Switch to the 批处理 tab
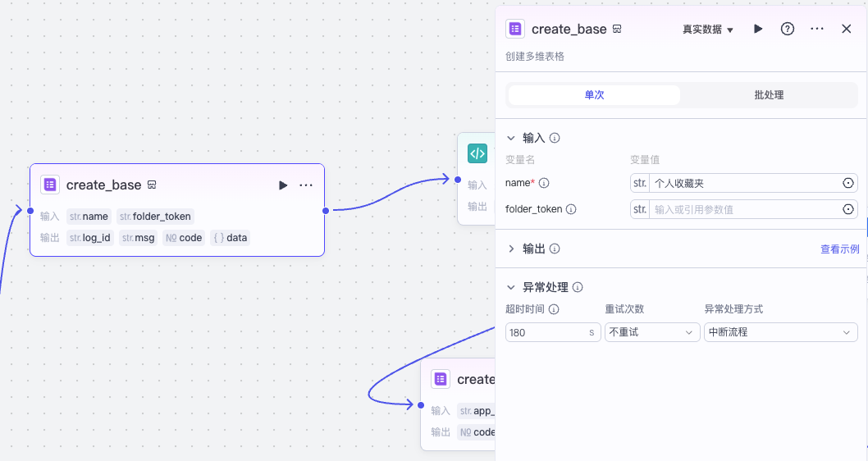868x461 pixels. [769, 95]
